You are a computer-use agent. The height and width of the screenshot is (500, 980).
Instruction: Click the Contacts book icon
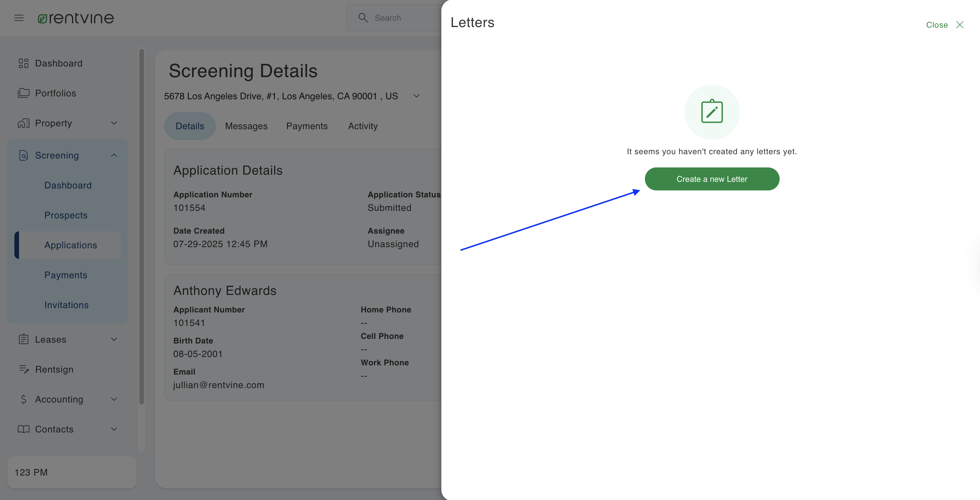[24, 429]
